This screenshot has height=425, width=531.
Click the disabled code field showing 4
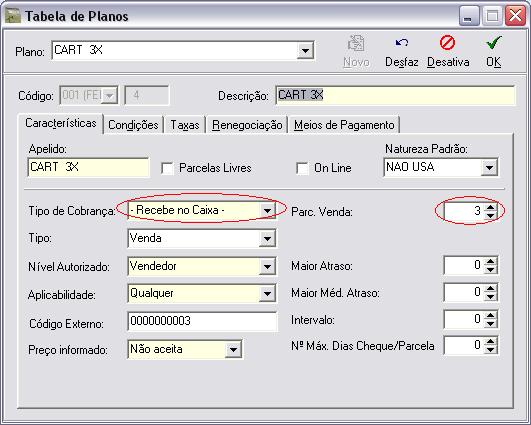(147, 95)
